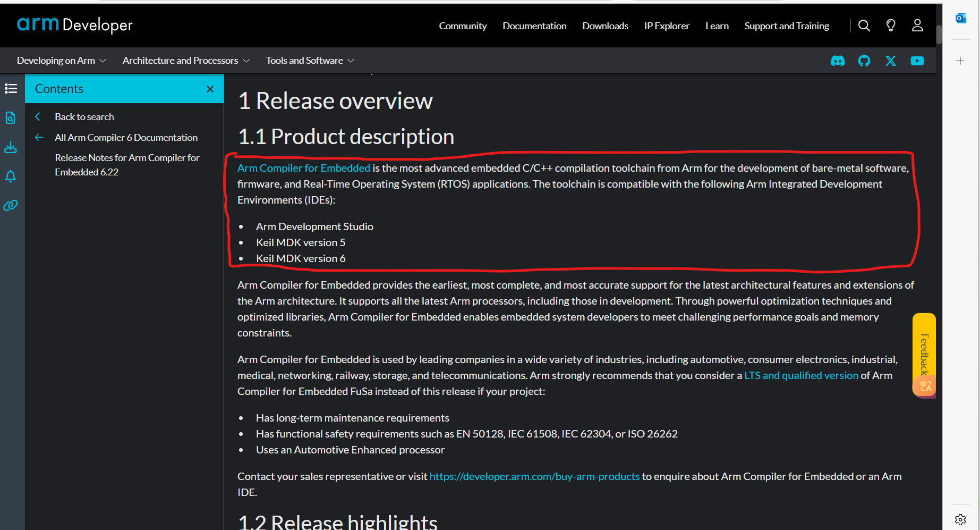Click the left arrow beside All Arm Compiler 6
The width and height of the screenshot is (980, 530).
point(39,137)
